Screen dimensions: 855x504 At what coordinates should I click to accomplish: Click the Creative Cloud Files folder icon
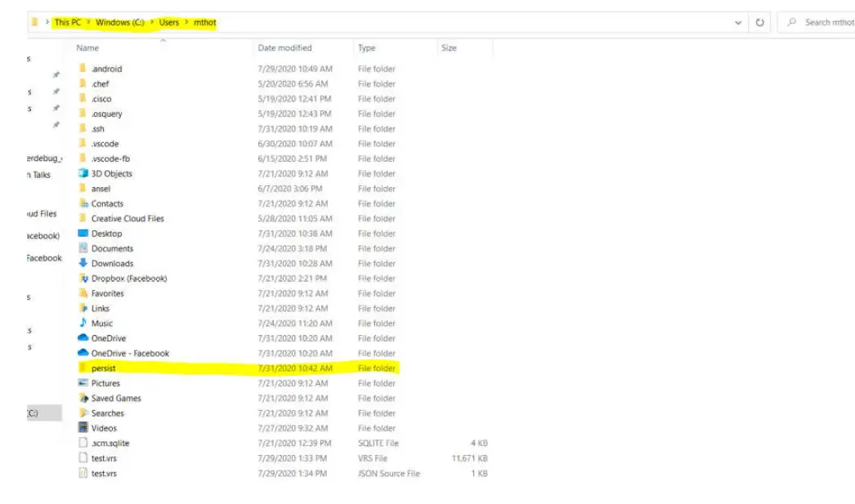pos(83,218)
